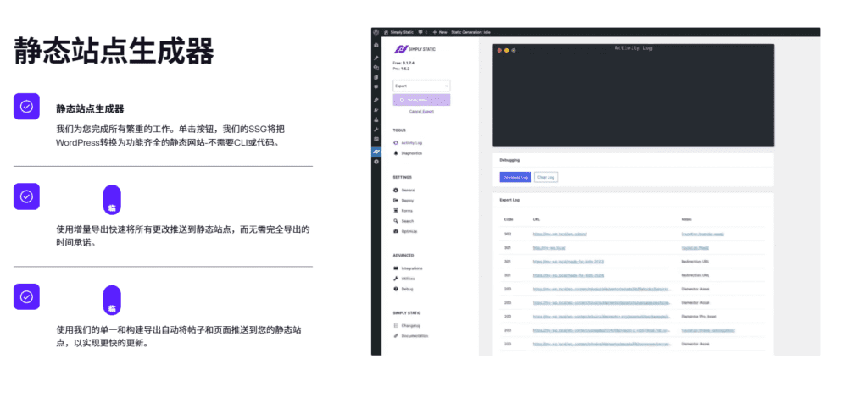This screenshot has width=868, height=409.
Task: Click the Simply Static logo
Action: coord(415,49)
